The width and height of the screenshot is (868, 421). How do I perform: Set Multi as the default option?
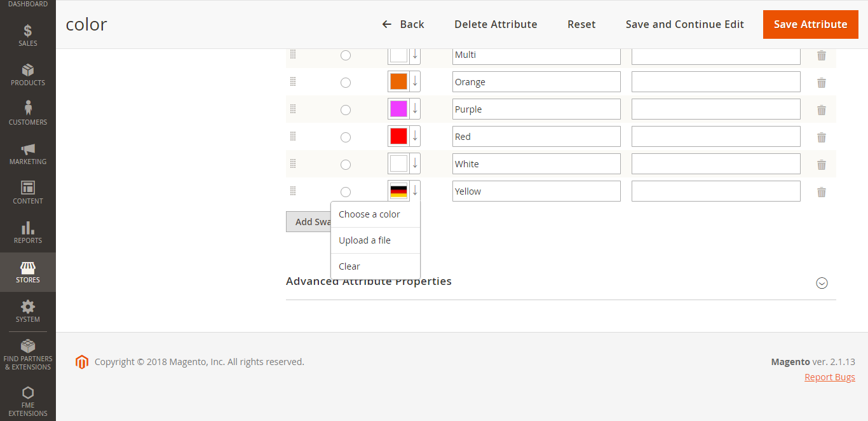coord(346,55)
